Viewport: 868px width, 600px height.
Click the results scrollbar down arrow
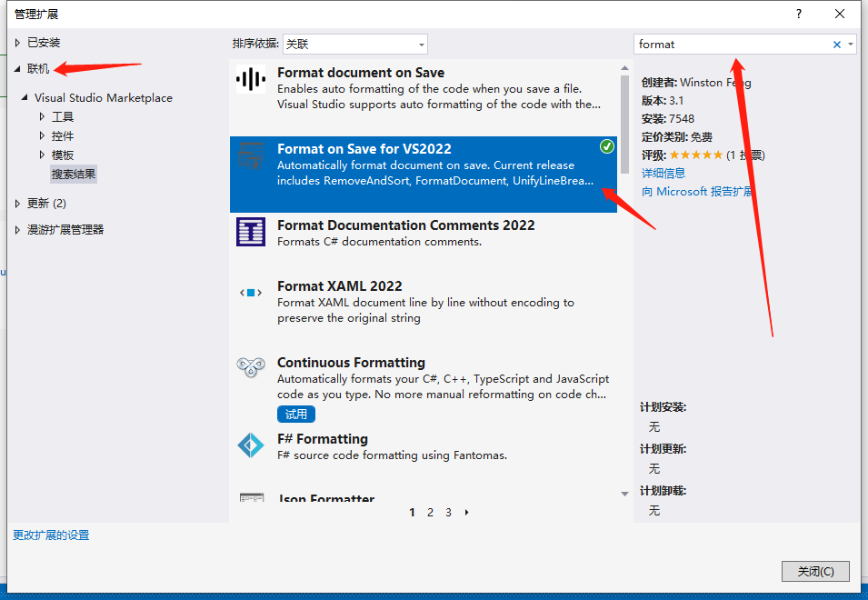pyautogui.click(x=625, y=494)
